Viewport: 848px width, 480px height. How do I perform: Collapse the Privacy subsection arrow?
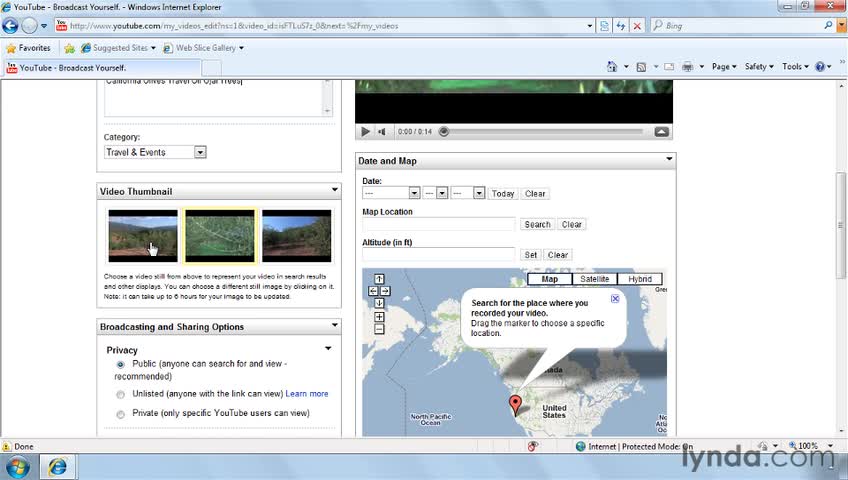coord(328,349)
